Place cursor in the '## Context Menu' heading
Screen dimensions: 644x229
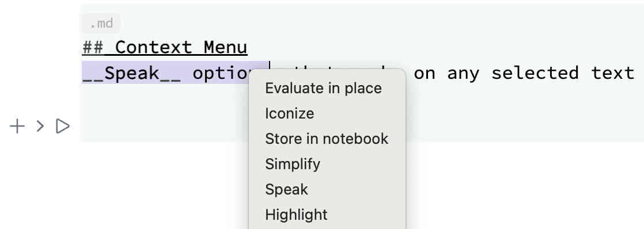click(165, 48)
